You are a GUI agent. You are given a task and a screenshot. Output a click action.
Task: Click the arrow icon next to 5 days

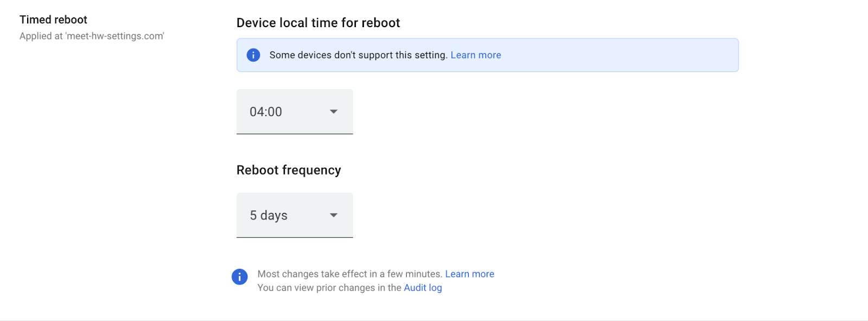334,215
